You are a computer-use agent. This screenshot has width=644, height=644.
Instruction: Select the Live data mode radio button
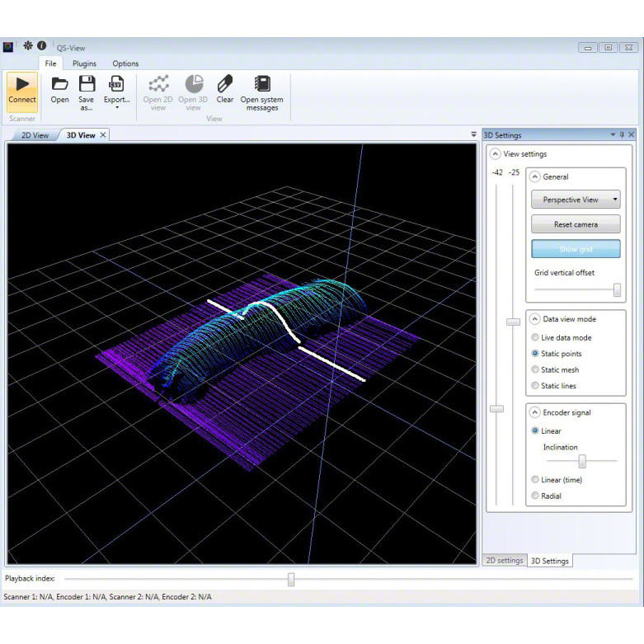click(x=536, y=338)
